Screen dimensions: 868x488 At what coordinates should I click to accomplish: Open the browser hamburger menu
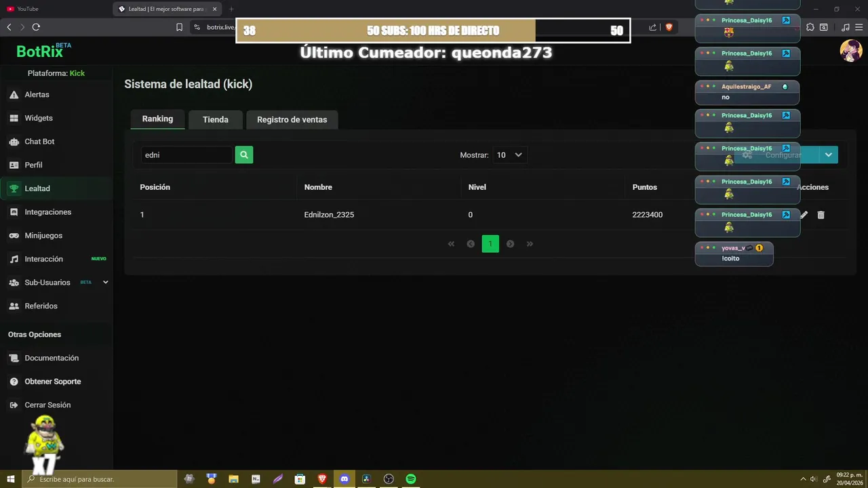[859, 27]
